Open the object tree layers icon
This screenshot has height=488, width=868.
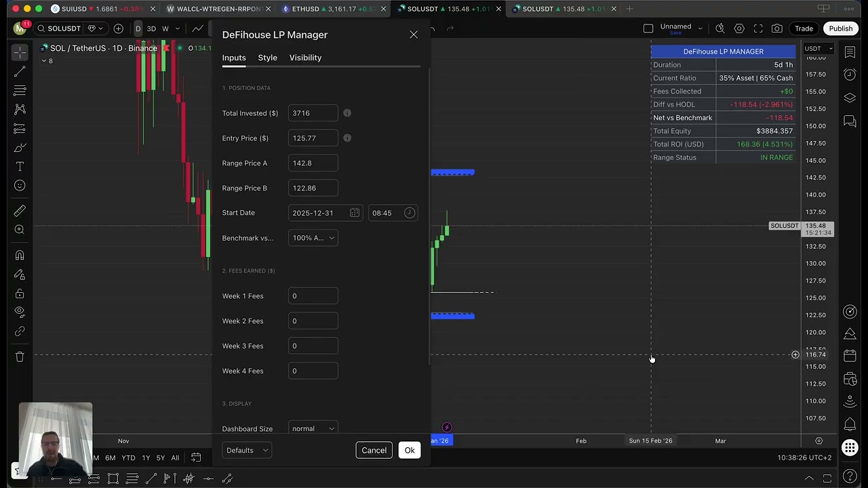coord(850,98)
